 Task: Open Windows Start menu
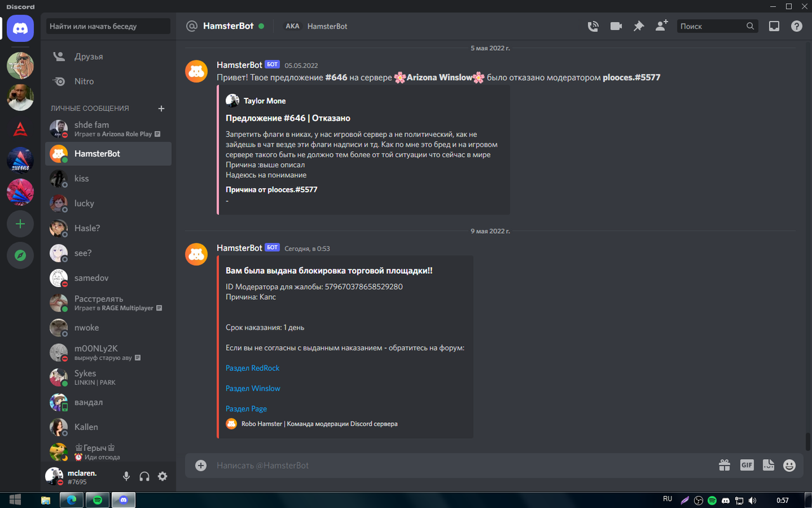(15, 500)
